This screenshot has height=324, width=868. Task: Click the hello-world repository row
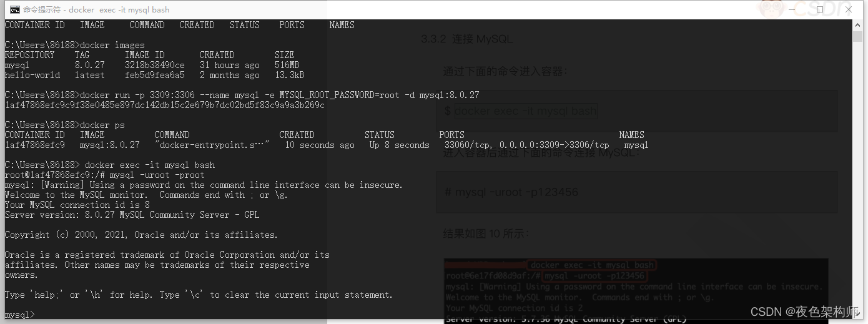point(154,75)
